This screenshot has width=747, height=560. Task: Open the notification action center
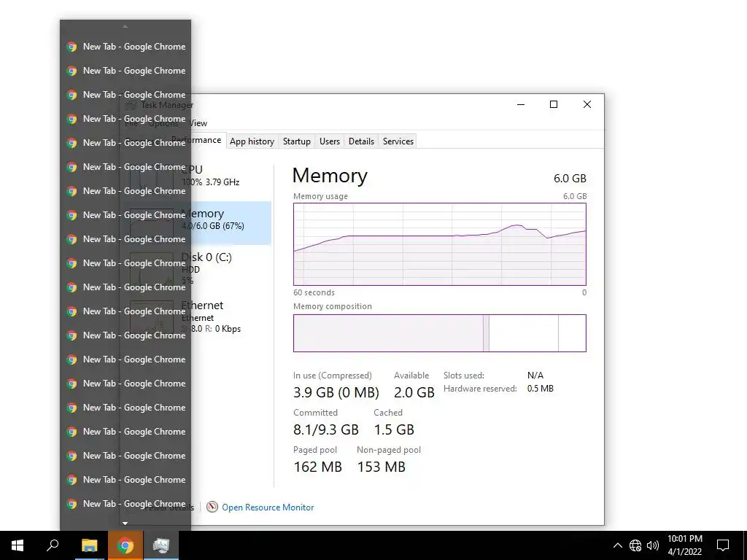723,545
